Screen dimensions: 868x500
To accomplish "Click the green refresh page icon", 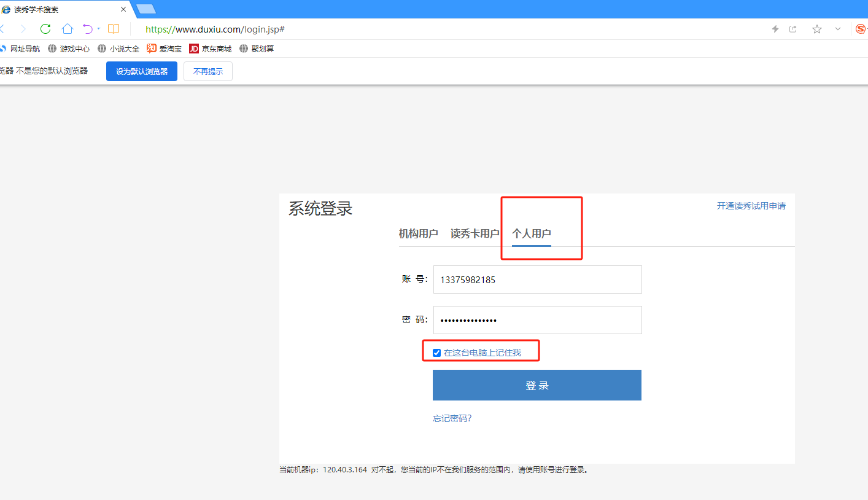I will (45, 29).
